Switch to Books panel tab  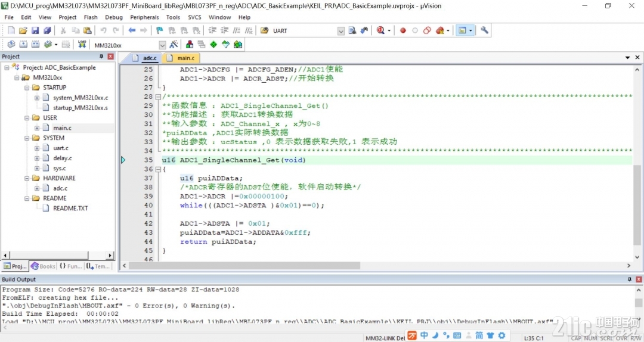pos(43,266)
